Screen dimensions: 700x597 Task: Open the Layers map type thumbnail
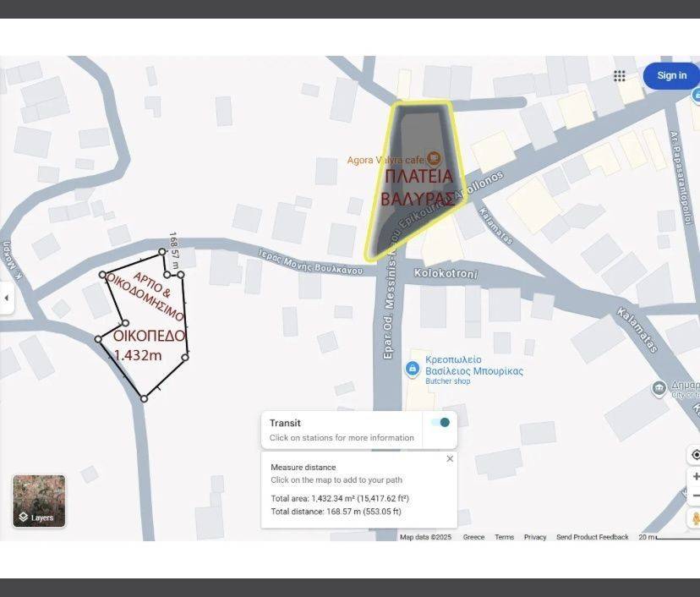point(39,501)
